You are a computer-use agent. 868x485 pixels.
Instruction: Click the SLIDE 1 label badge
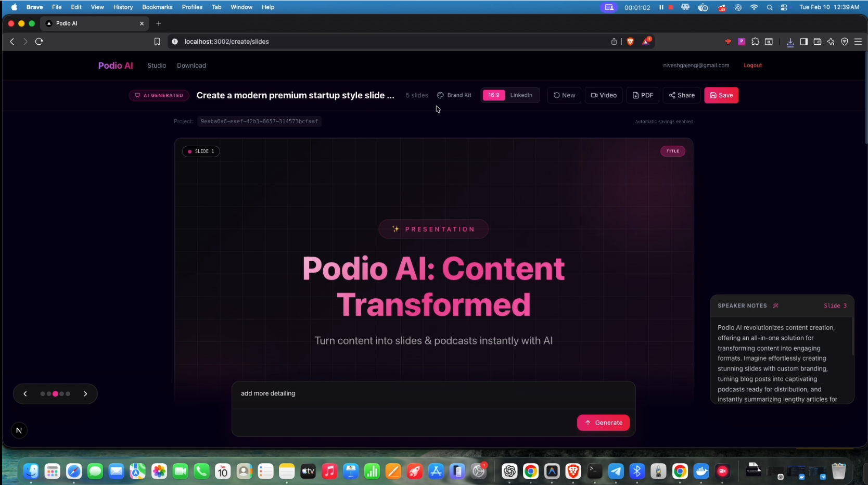[x=201, y=151]
